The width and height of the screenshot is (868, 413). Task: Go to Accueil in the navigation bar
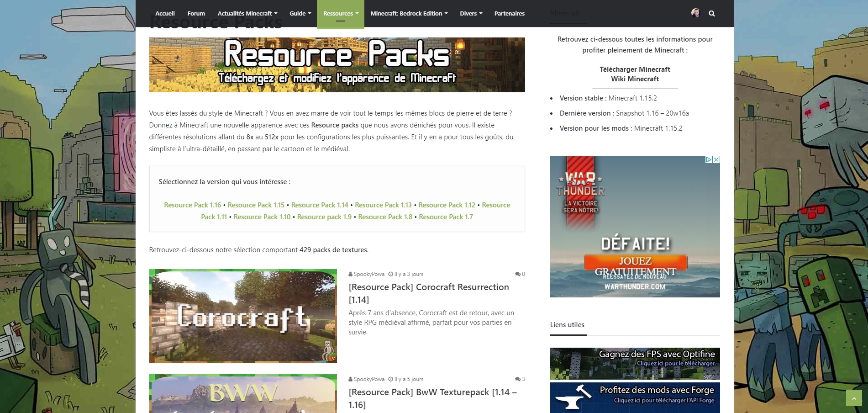pos(165,14)
